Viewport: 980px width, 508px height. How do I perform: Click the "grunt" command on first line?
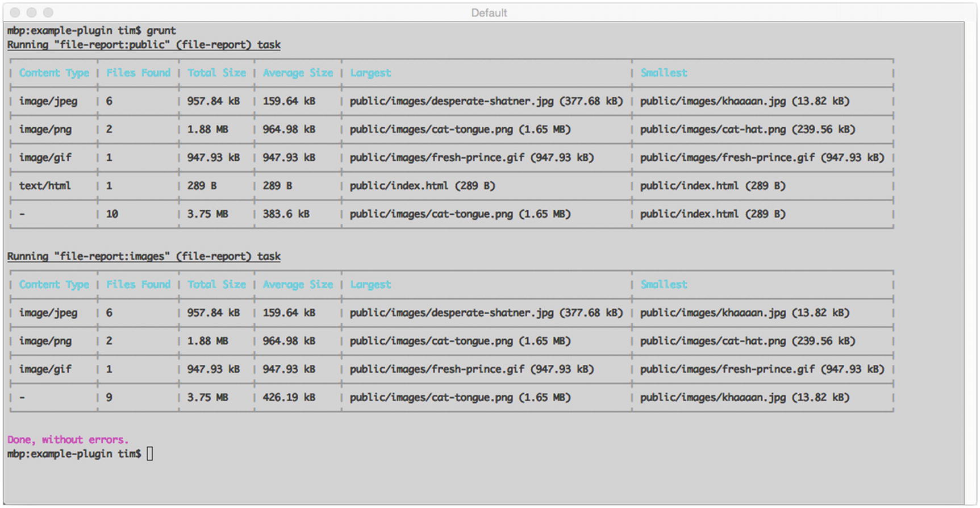click(x=161, y=31)
